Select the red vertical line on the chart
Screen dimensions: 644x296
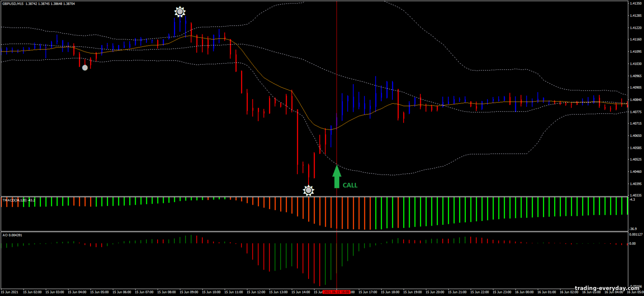[337, 86]
